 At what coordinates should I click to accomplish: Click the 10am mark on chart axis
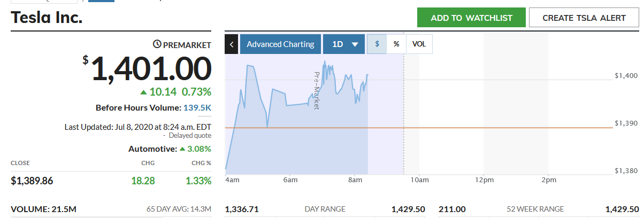[419, 180]
